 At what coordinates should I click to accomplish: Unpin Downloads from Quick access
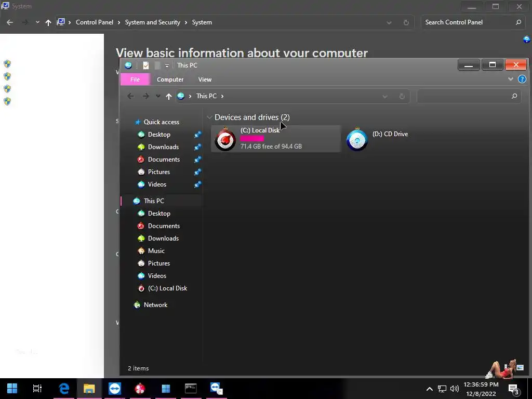pyautogui.click(x=197, y=147)
